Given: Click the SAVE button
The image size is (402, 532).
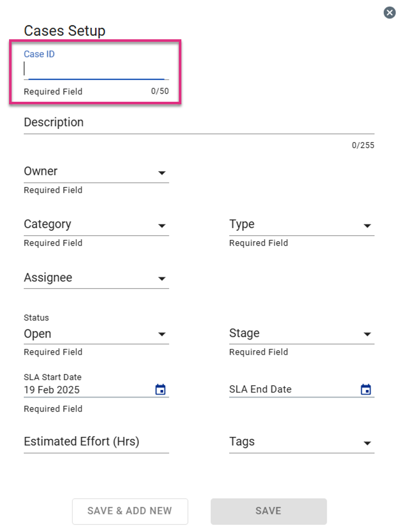Looking at the screenshot, I should click(269, 511).
